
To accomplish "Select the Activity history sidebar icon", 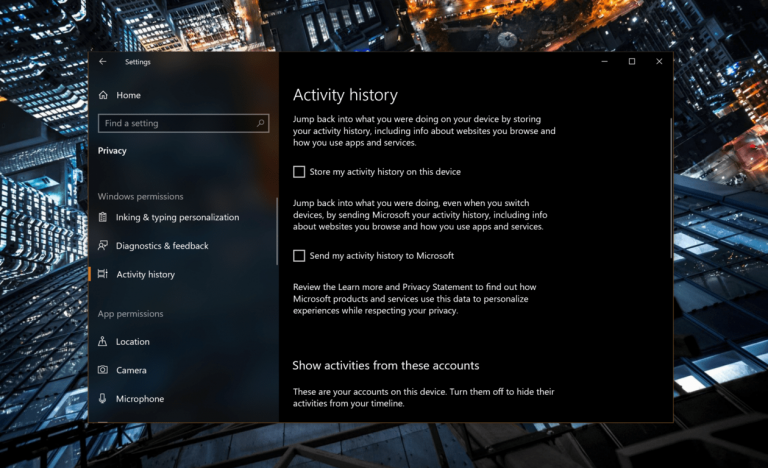I will point(103,274).
